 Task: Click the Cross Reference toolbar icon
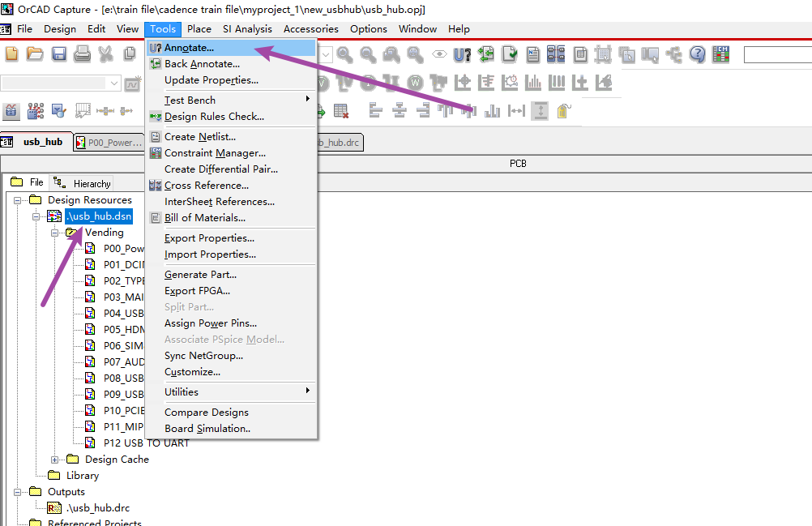pos(556,53)
